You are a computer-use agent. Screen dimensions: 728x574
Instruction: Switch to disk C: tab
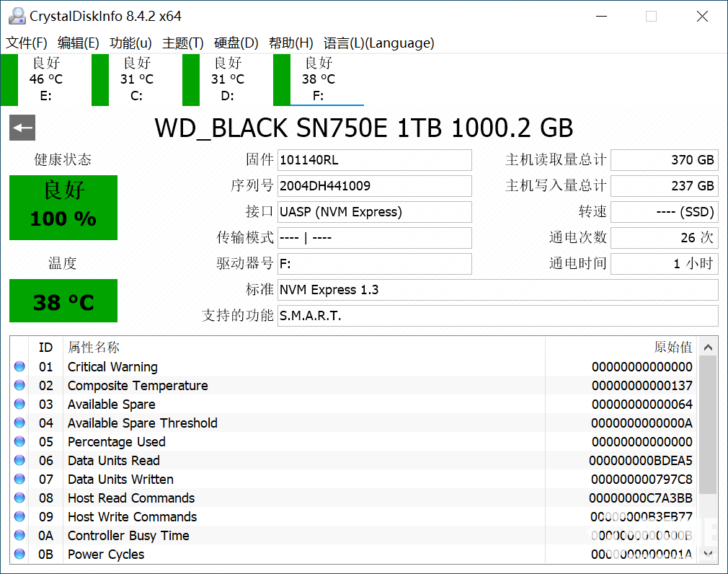136,79
